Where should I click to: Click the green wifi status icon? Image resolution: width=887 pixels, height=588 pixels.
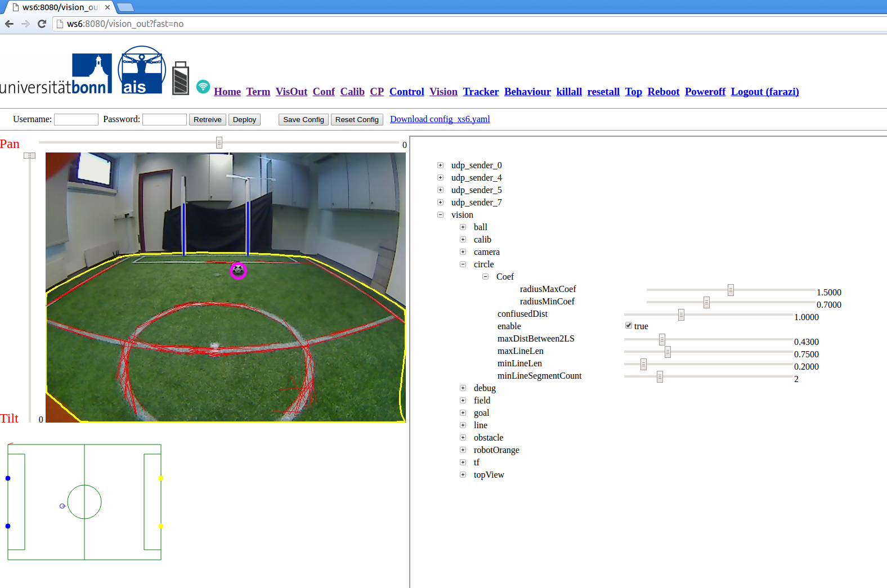click(x=203, y=87)
